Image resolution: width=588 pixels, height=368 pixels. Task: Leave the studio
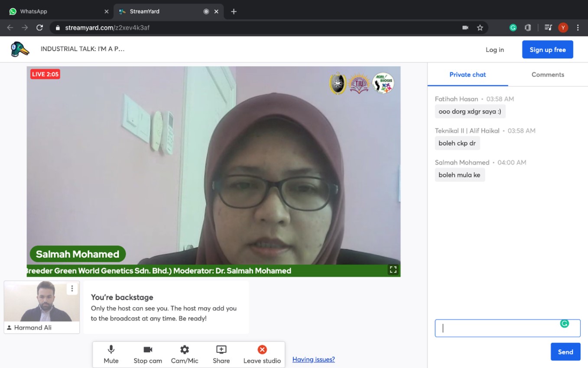(x=262, y=354)
